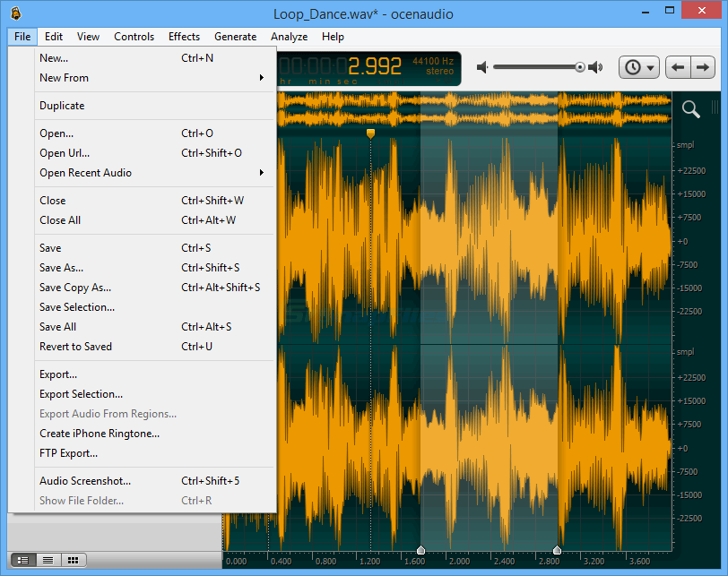The width and height of the screenshot is (728, 576).
Task: Choose Save As from File menu
Action: [x=61, y=268]
